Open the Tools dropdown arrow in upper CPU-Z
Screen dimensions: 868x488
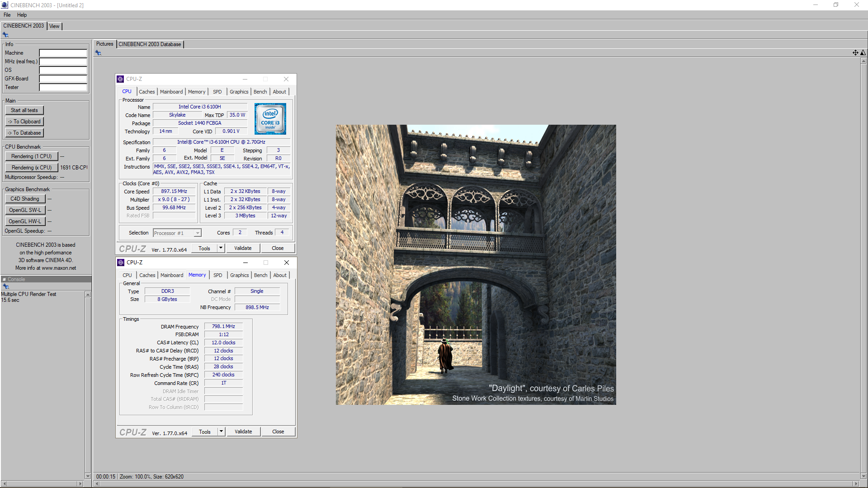[221, 248]
